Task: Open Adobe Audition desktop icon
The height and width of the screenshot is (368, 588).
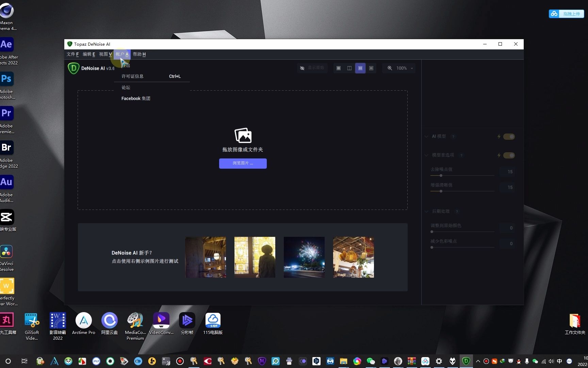Action: point(7,188)
